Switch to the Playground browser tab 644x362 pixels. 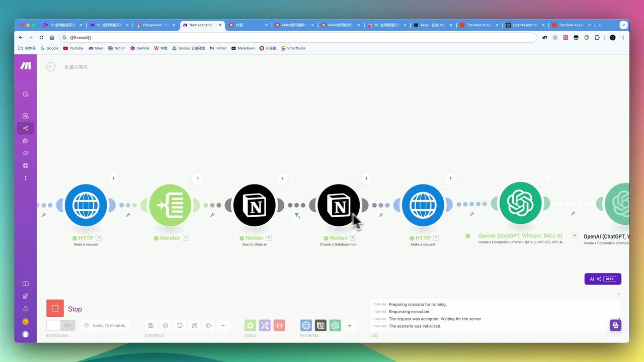click(155, 25)
